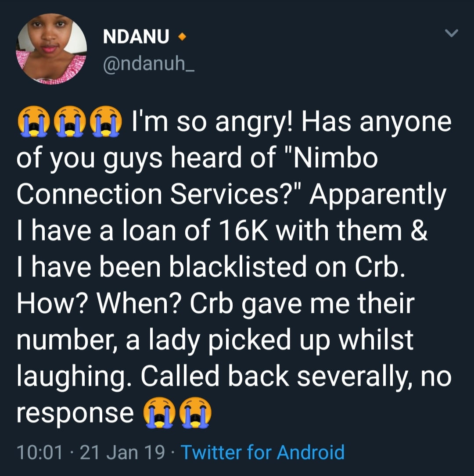This screenshot has height=476, width=474.
Task: Select the second crying emoji in the opening row
Action: 68,122
